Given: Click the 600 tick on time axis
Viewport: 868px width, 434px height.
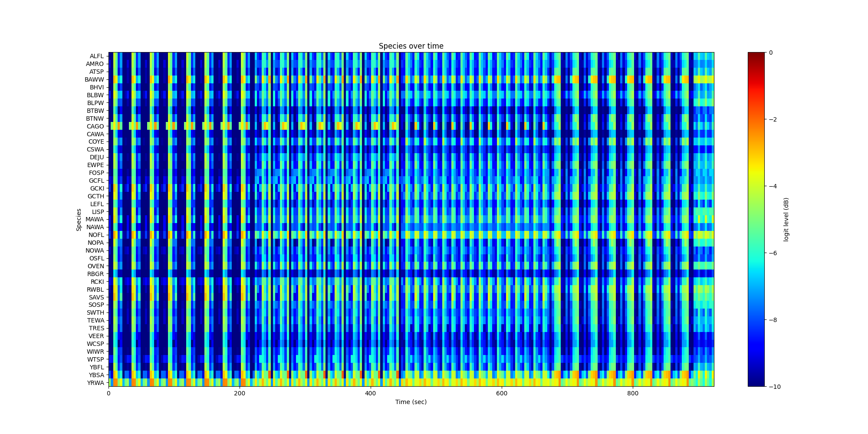Looking at the screenshot, I should (x=502, y=393).
